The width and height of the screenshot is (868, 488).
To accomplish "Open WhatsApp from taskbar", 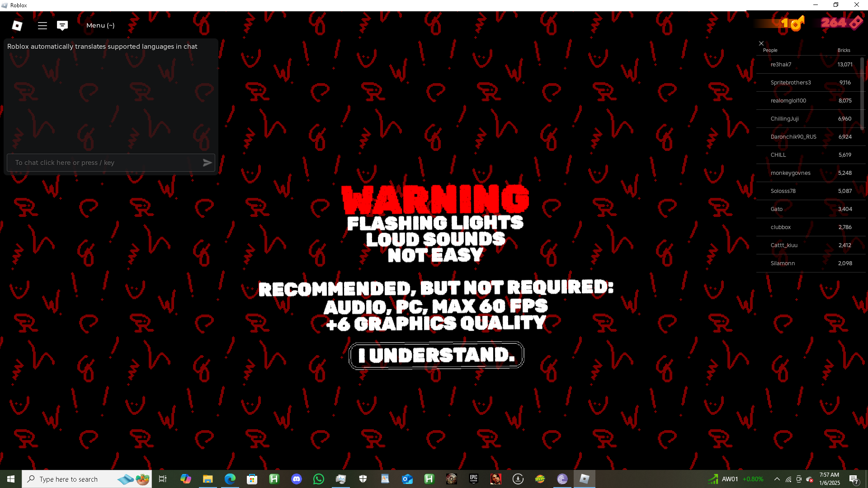I will (319, 479).
